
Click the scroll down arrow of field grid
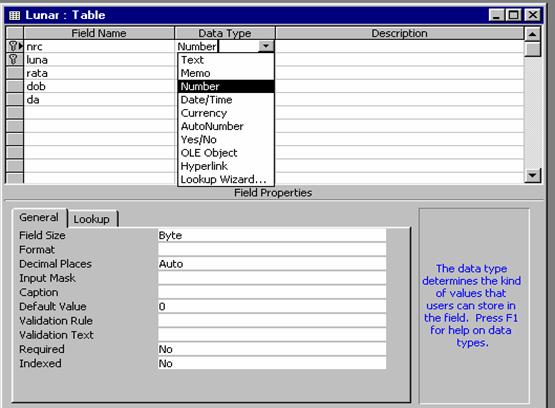pyautogui.click(x=532, y=175)
